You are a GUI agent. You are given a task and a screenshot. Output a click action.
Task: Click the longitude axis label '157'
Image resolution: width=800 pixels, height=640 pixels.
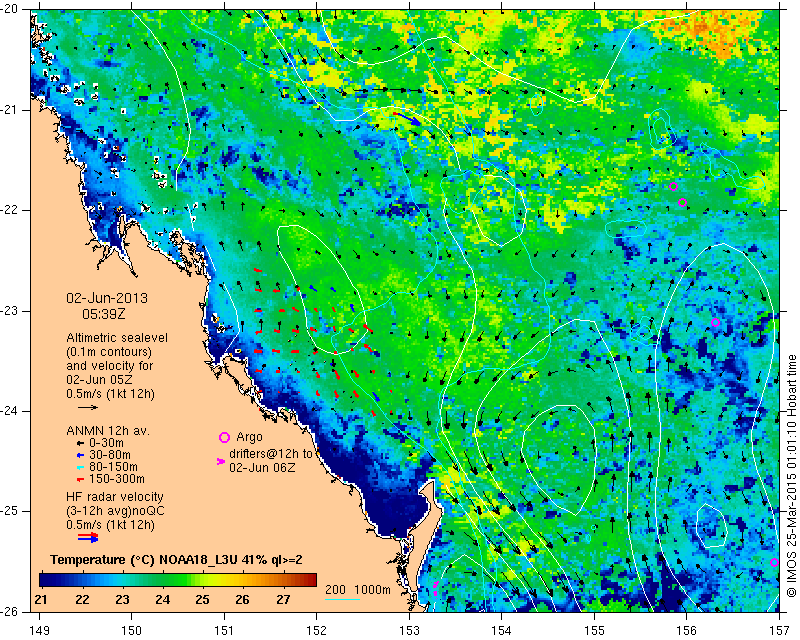point(779,631)
